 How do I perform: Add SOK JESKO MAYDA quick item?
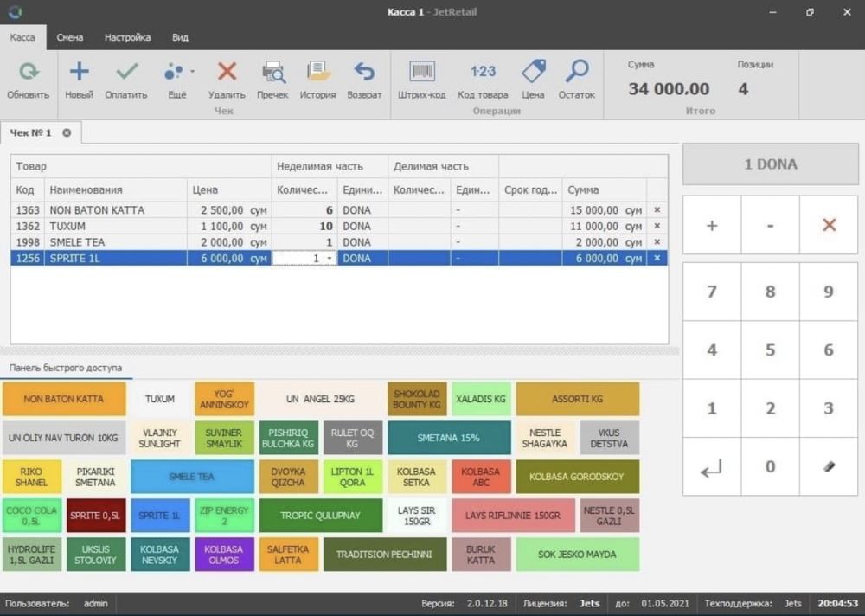578,555
